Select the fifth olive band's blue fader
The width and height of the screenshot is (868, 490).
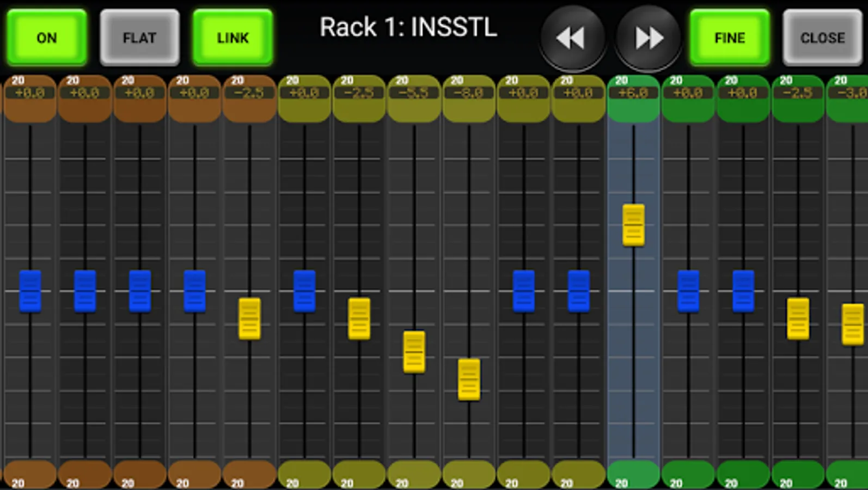point(524,291)
